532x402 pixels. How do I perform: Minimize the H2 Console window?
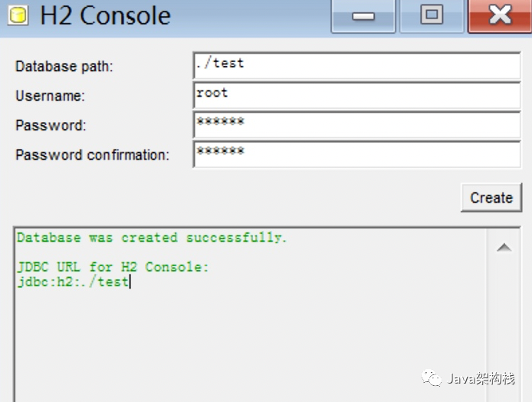363,15
